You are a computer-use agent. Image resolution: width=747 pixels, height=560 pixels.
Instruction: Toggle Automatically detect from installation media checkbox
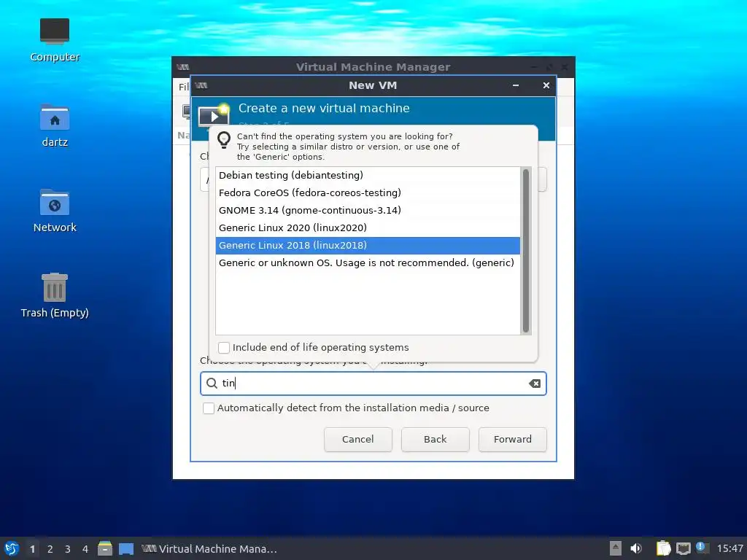[x=209, y=408]
